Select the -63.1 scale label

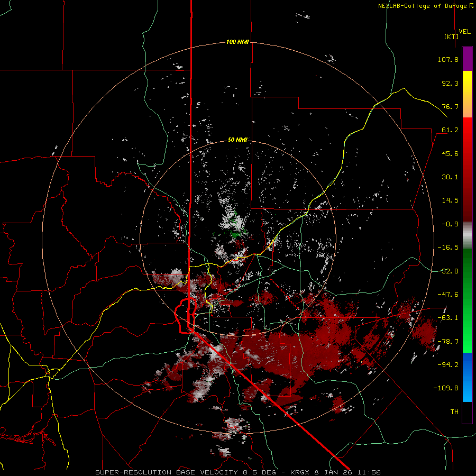click(448, 318)
